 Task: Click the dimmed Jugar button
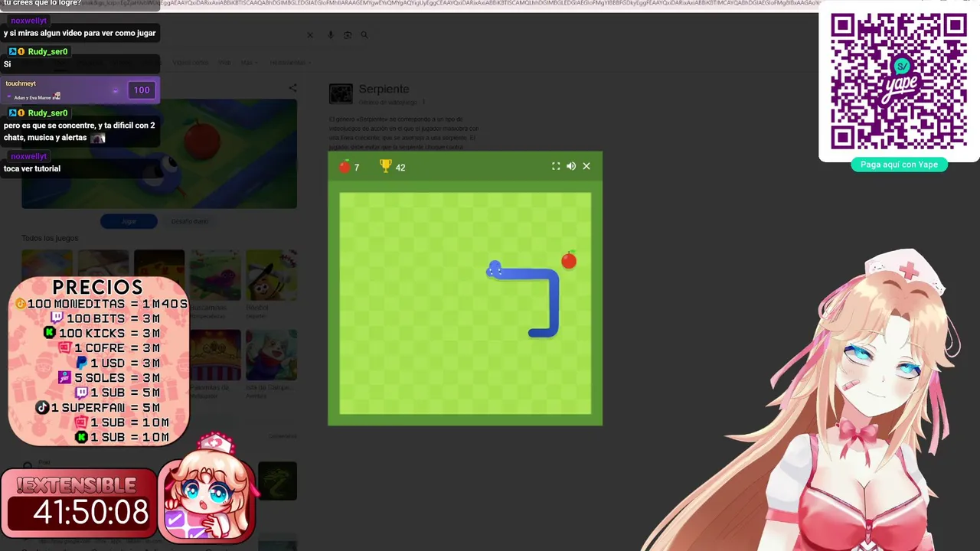129,221
